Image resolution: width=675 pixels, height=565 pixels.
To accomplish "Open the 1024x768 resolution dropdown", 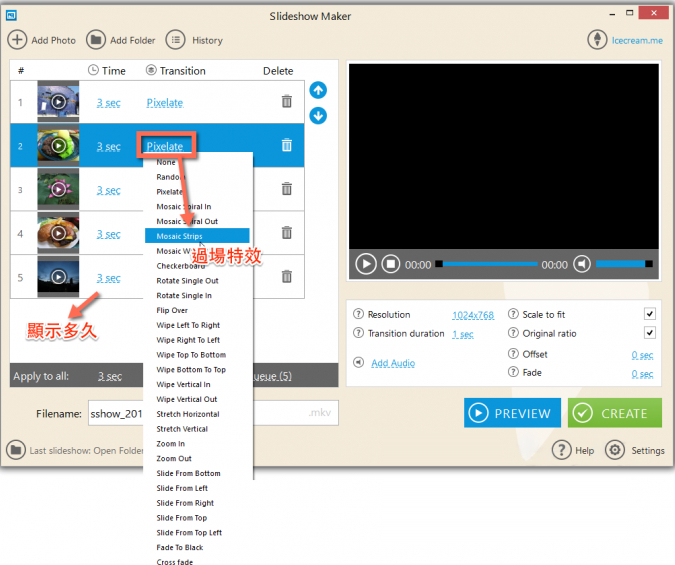I will (473, 315).
